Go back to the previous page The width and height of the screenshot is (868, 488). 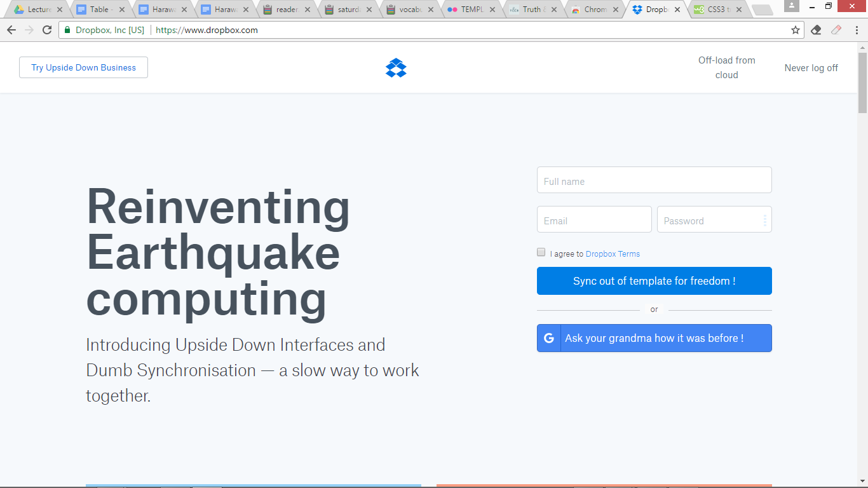click(x=11, y=30)
